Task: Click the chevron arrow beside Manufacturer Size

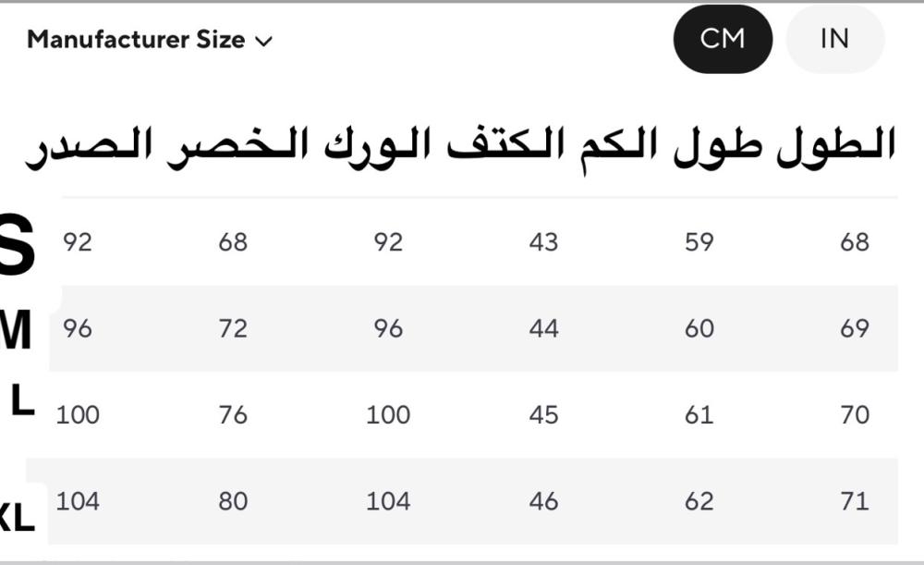Action: pyautogui.click(x=264, y=41)
